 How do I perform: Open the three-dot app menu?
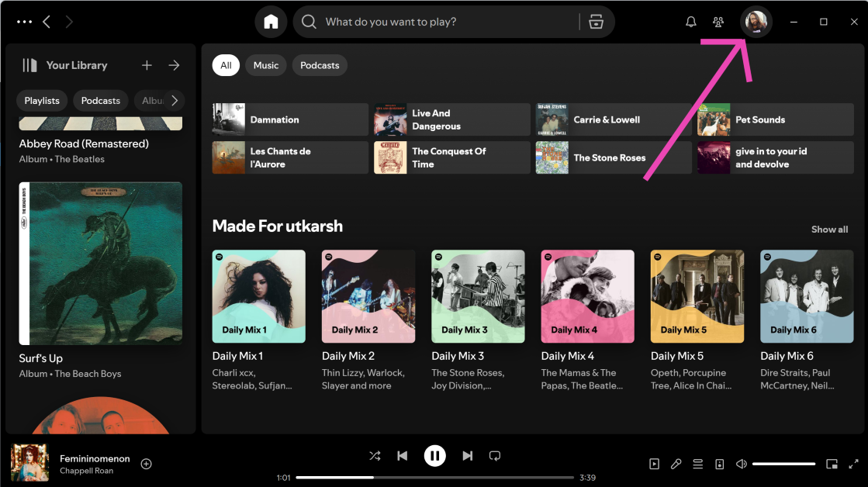tap(24, 22)
